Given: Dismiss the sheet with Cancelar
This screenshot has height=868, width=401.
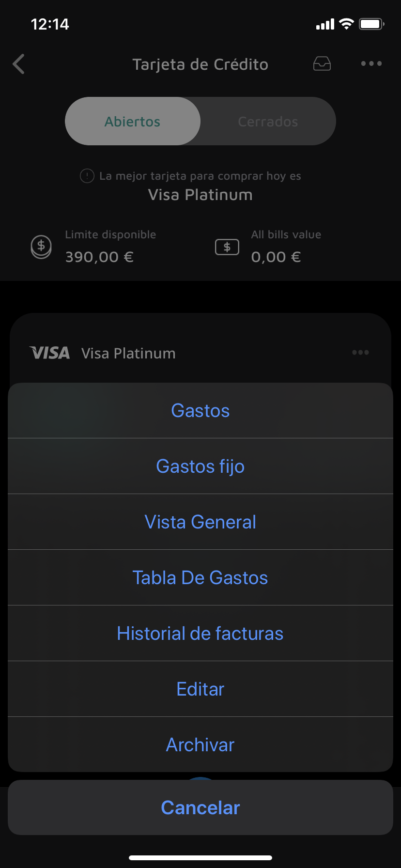Looking at the screenshot, I should pyautogui.click(x=200, y=808).
